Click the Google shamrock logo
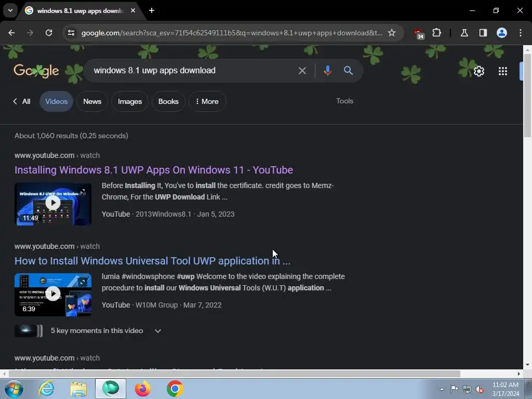The height and width of the screenshot is (399, 532). 36,71
